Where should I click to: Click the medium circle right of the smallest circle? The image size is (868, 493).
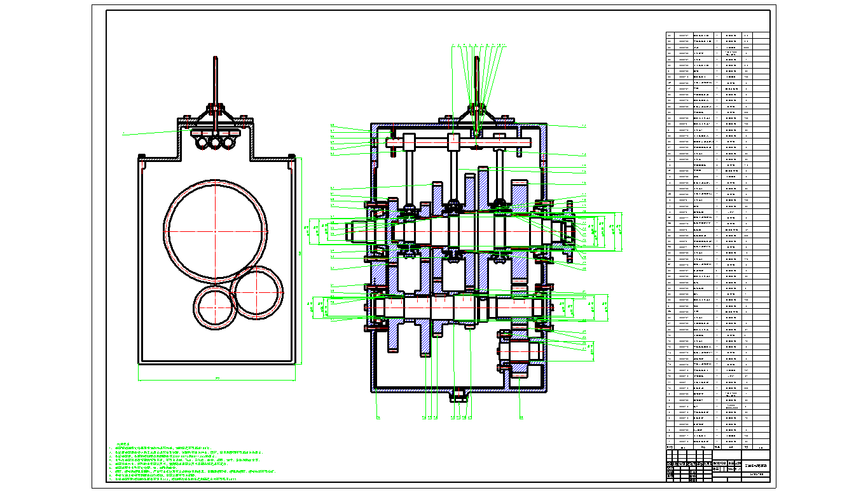point(256,290)
